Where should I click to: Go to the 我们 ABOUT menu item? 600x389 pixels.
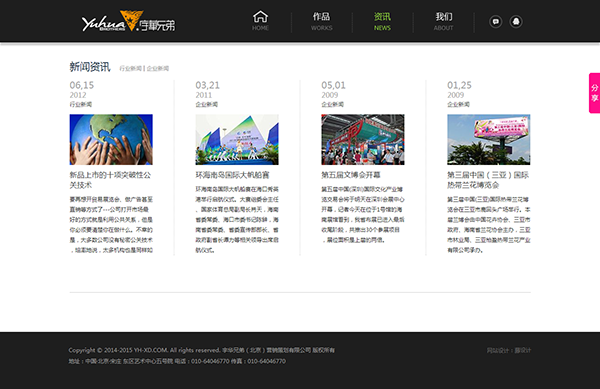pos(443,21)
